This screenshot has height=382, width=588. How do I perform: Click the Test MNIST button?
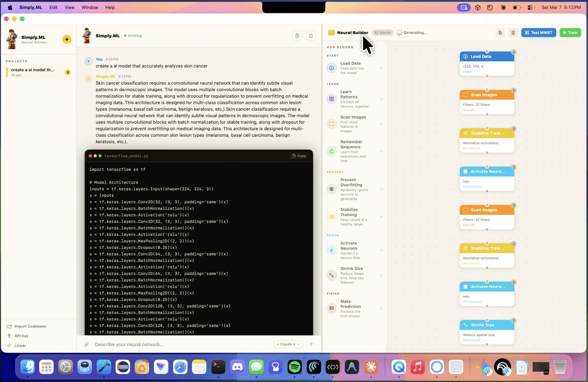click(539, 32)
